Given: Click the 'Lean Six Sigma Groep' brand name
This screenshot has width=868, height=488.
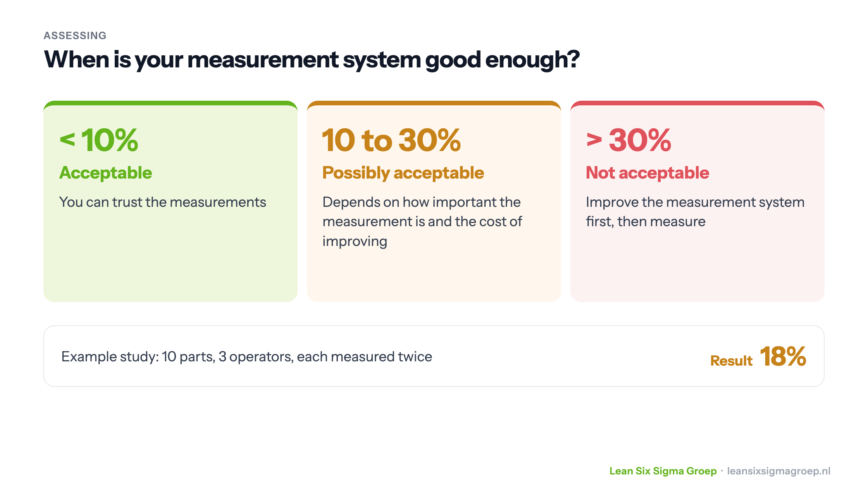Looking at the screenshot, I should tap(663, 471).
